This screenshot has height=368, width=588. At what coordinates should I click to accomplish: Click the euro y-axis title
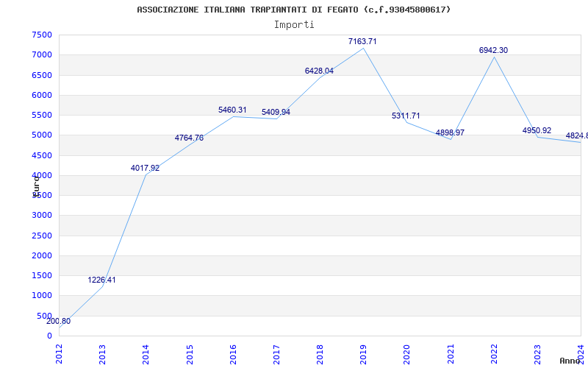(x=36, y=186)
